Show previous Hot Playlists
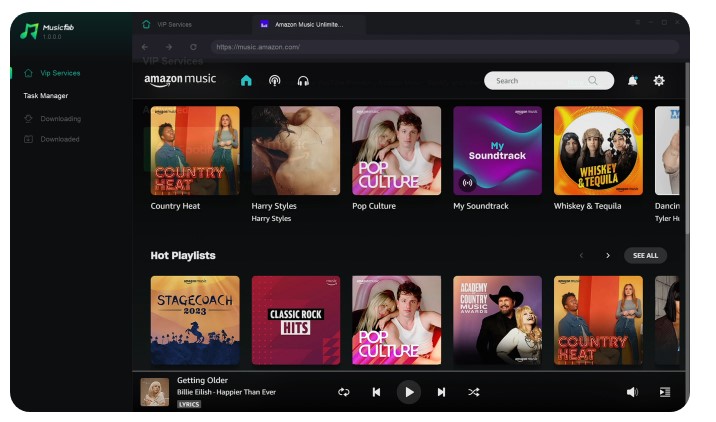Viewport: 716px width, 422px height. [x=581, y=256]
